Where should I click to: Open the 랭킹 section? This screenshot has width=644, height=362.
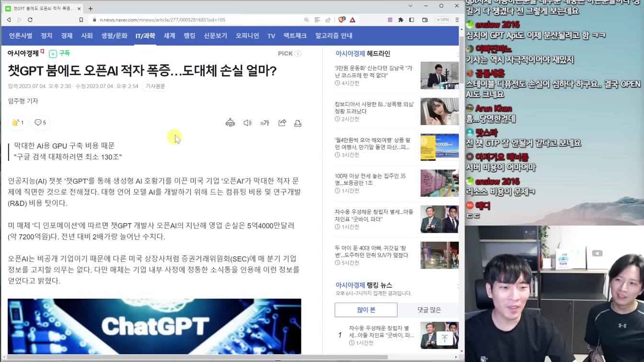(189, 36)
